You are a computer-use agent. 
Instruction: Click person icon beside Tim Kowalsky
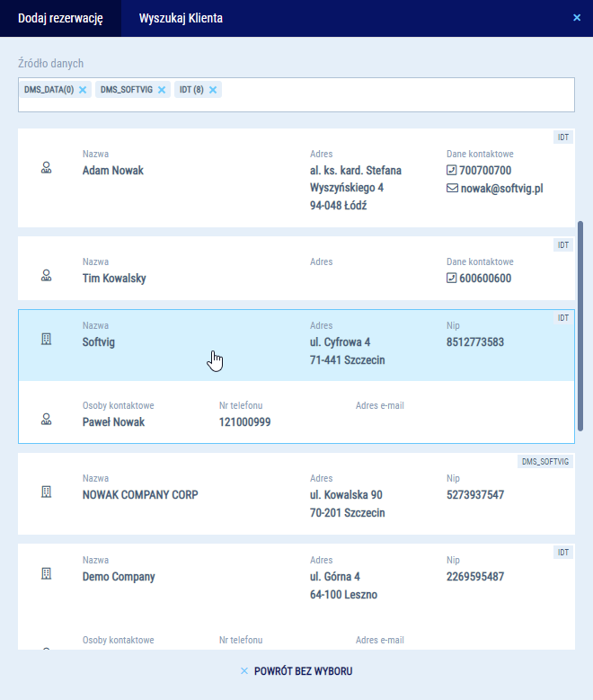47,276
